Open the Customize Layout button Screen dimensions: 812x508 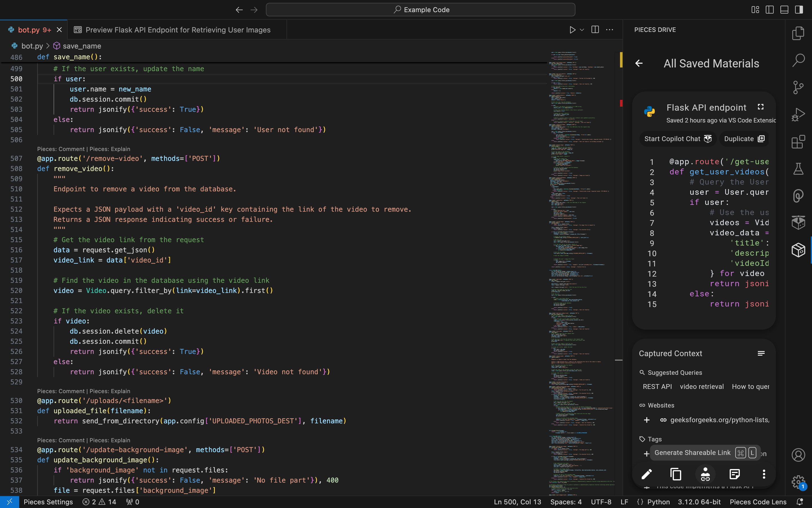click(x=755, y=10)
